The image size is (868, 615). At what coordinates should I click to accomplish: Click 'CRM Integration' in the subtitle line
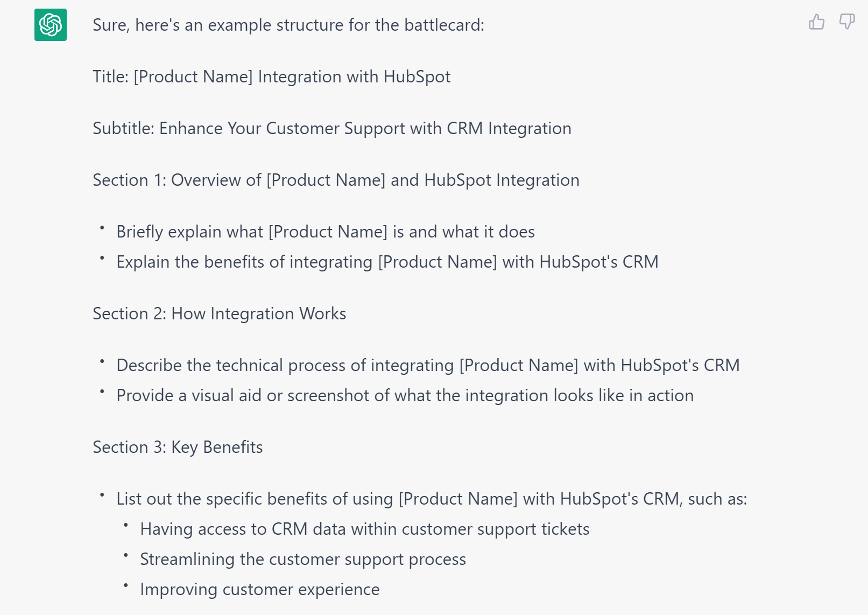coord(509,128)
